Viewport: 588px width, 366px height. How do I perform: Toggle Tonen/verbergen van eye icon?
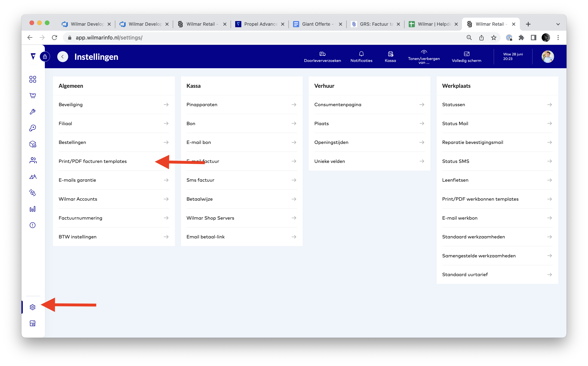click(x=423, y=56)
